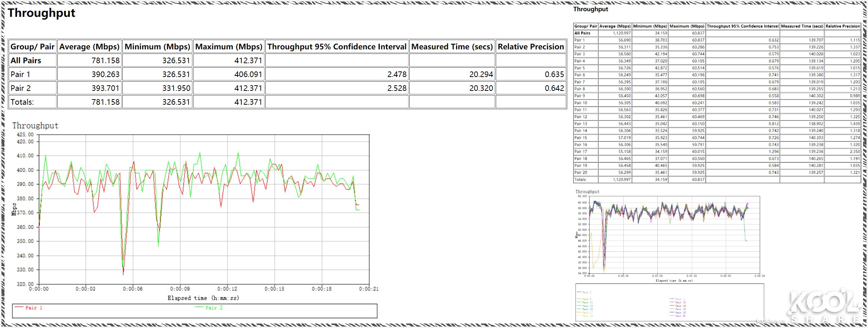This screenshot has height=328, width=868.
Task: Select the "Totals:" label in the large table
Action: point(22,102)
